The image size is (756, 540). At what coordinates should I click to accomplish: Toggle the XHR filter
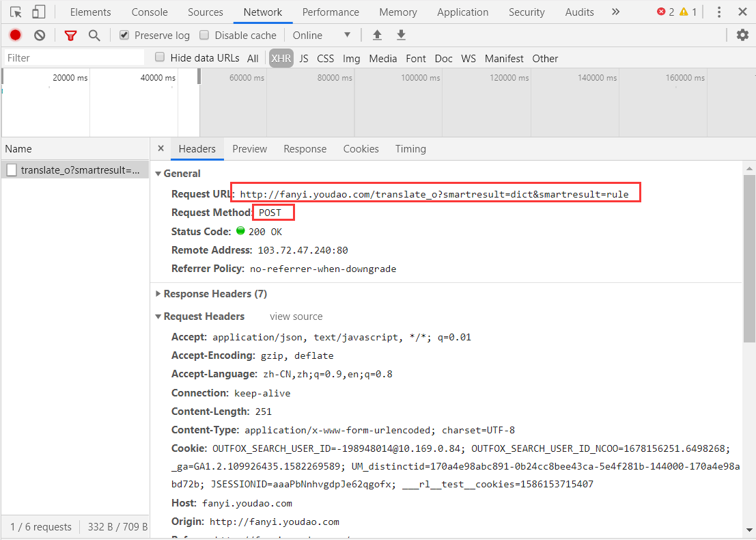(x=281, y=58)
